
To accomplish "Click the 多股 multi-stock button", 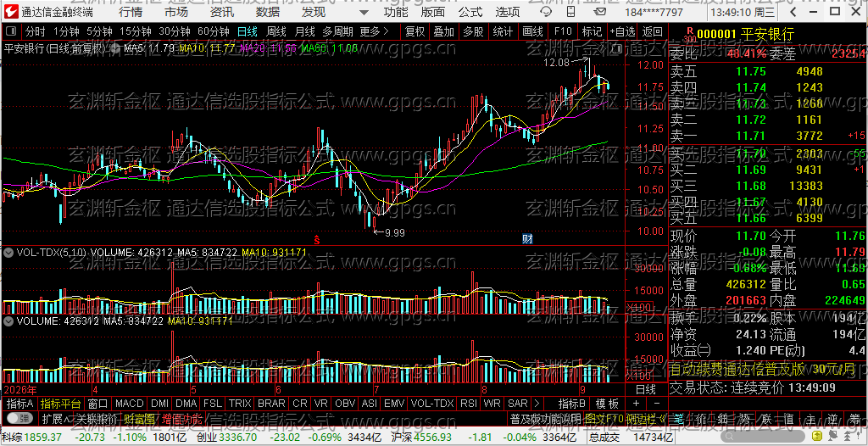I will tap(473, 32).
